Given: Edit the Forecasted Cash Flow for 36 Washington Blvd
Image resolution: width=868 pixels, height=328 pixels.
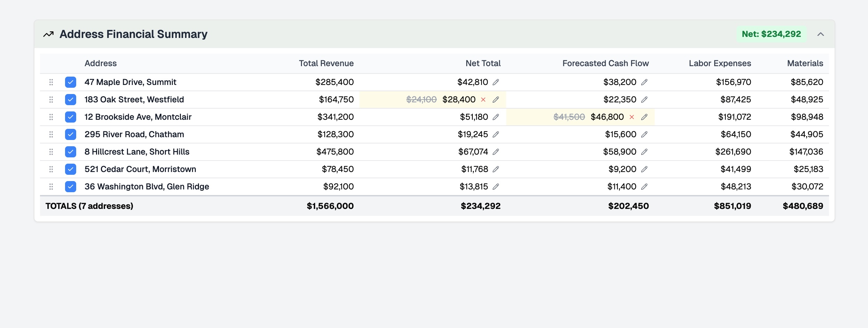Looking at the screenshot, I should tap(645, 186).
